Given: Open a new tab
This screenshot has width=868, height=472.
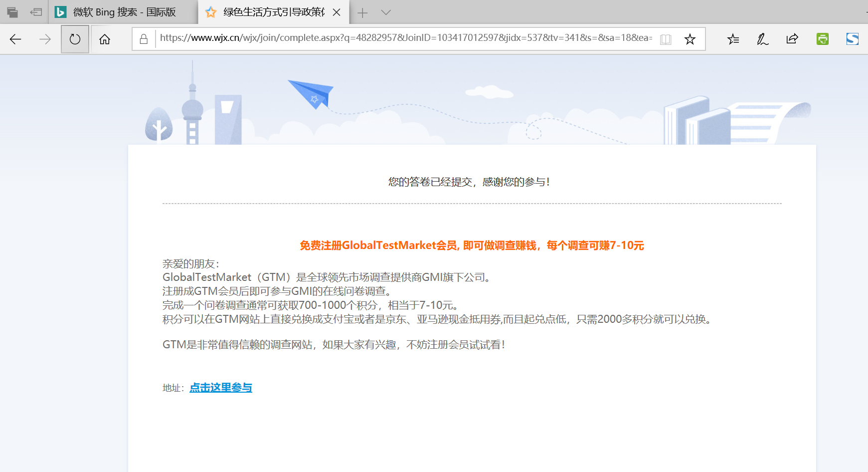Looking at the screenshot, I should coord(362,12).
